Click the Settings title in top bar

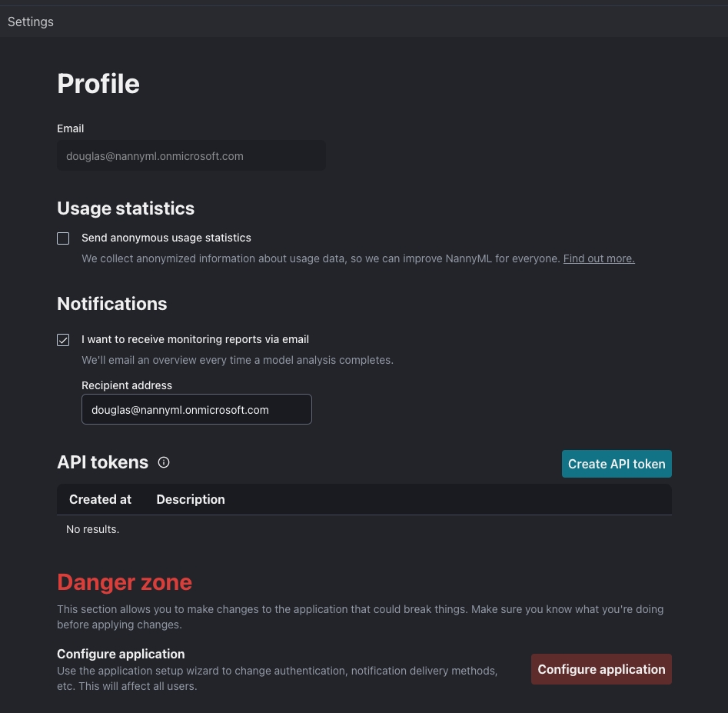click(31, 22)
